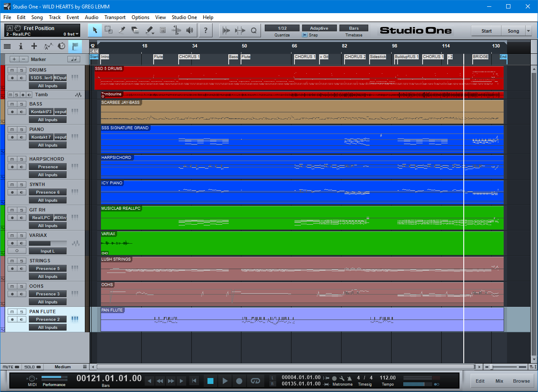Open the tempo track clock icon
Image resolution: width=538 pixels, height=392 pixels.
(62, 46)
